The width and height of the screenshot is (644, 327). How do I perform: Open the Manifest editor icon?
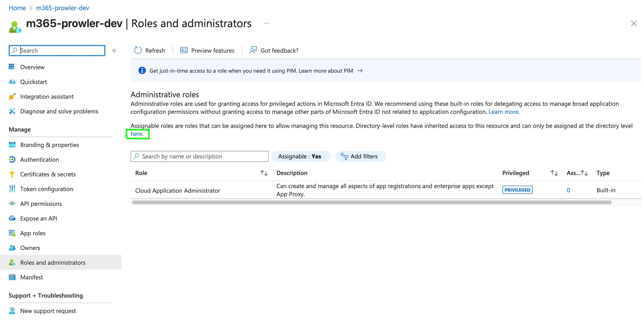point(12,277)
